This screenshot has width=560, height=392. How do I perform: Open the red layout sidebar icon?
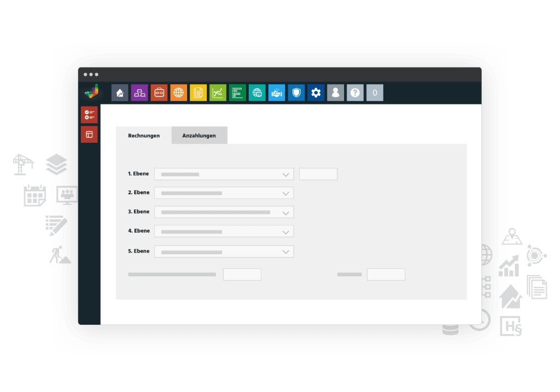tap(89, 134)
